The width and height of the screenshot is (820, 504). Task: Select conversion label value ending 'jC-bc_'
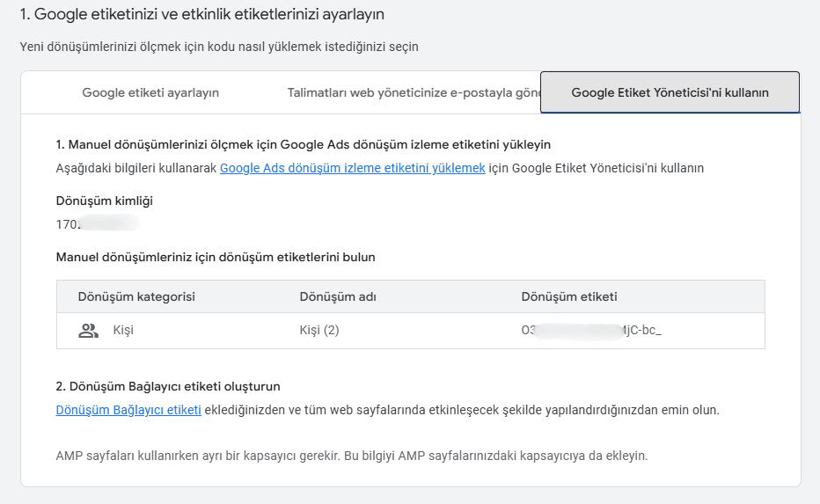coord(591,331)
